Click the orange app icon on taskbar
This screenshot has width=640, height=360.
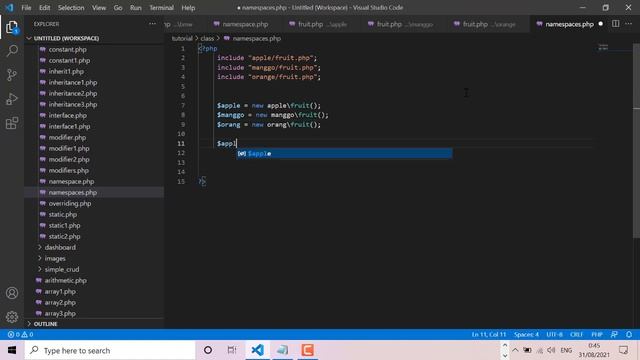[307, 350]
